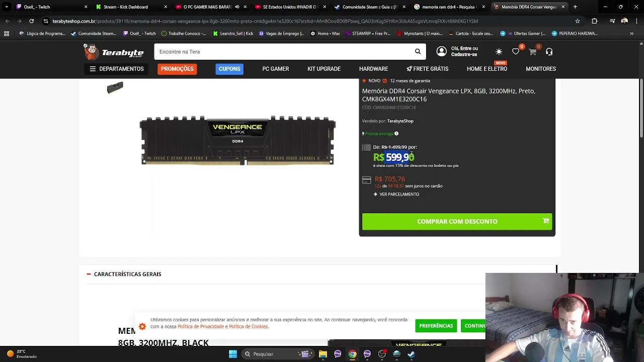Viewport: 644px width, 362px height.
Task: Toggle the sun light/dark theme icon
Action: [499, 52]
